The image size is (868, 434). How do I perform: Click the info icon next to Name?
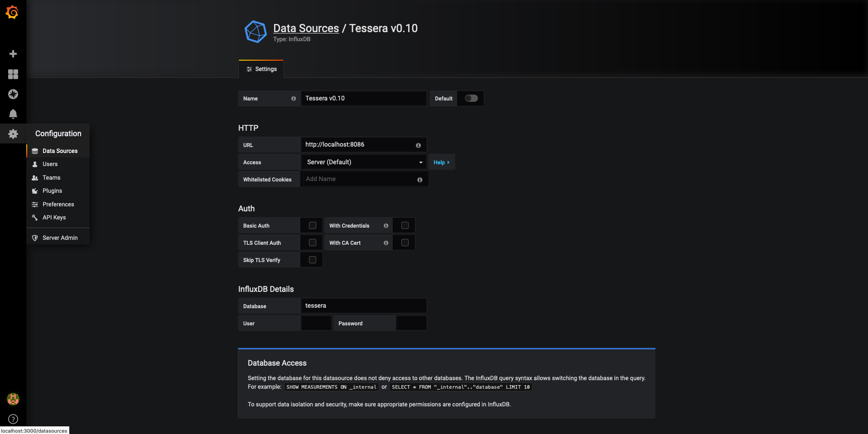(294, 99)
